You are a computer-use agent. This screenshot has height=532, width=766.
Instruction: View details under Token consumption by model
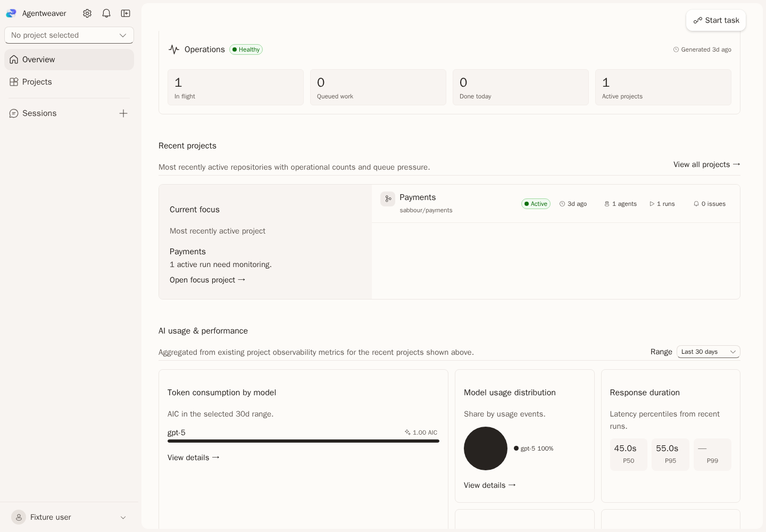tap(194, 458)
